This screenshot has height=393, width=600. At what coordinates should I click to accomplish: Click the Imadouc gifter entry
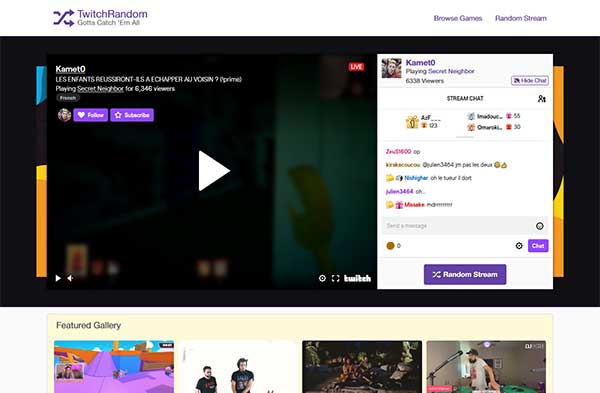click(x=494, y=116)
